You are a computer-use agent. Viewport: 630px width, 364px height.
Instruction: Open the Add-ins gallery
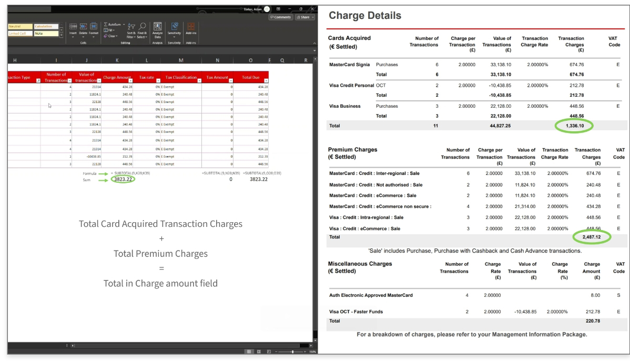pyautogui.click(x=191, y=29)
